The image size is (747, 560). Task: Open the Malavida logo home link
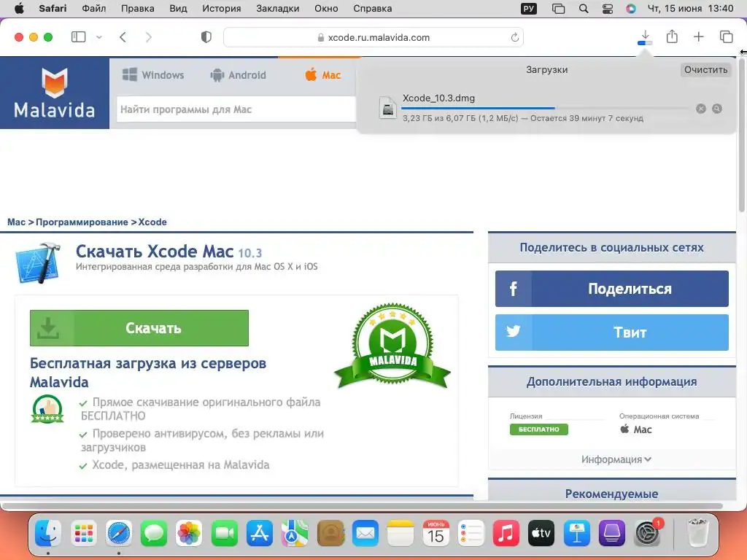click(x=55, y=93)
